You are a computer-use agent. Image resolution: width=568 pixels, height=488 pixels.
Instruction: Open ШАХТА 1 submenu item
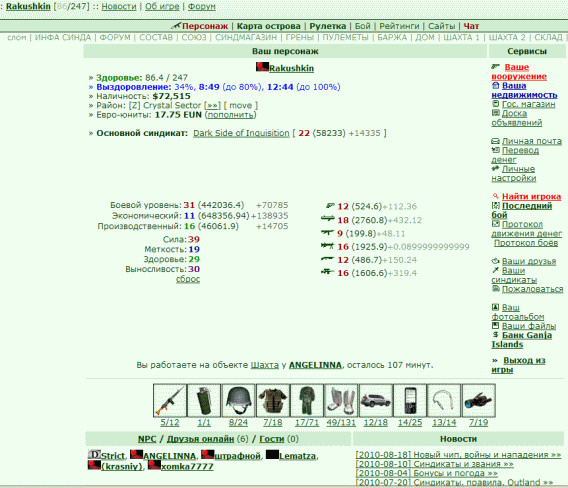tap(461, 37)
